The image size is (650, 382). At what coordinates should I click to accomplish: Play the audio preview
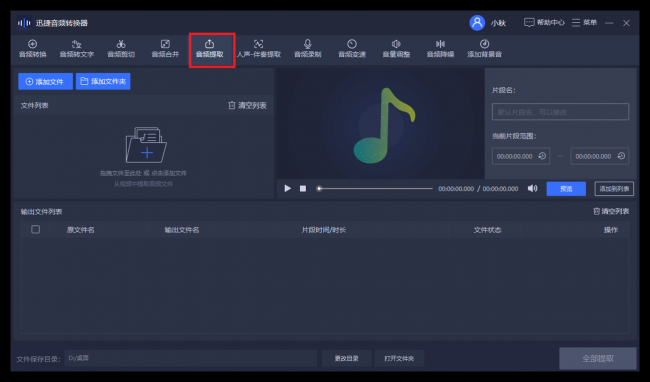287,189
